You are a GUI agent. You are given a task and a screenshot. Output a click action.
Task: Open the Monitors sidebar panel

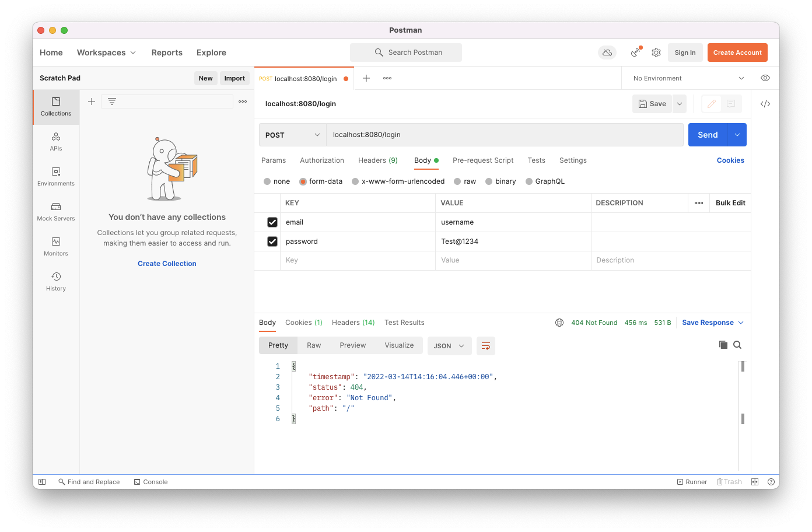click(56, 247)
